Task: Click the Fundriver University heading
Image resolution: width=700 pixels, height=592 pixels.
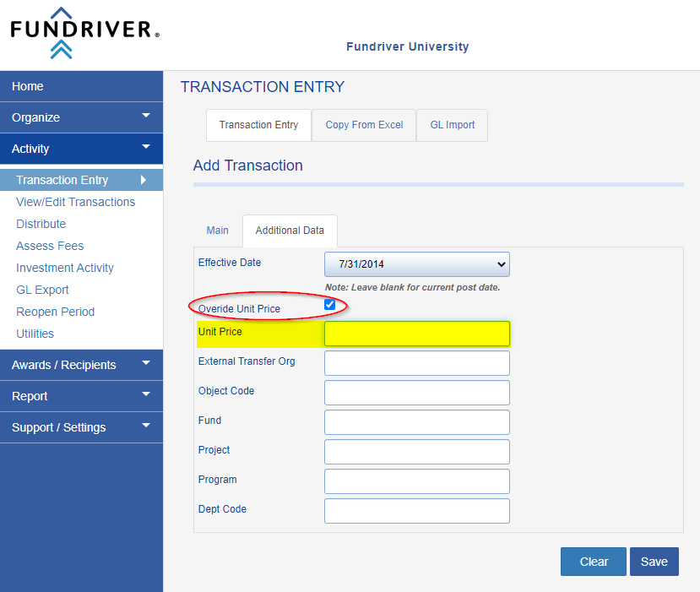Action: tap(408, 46)
